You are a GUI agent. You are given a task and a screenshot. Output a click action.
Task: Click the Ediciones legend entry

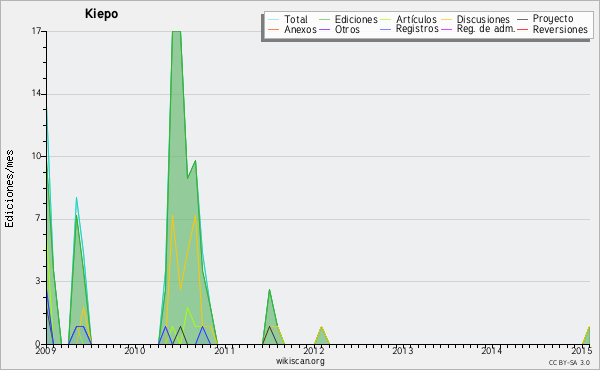[x=348, y=19]
